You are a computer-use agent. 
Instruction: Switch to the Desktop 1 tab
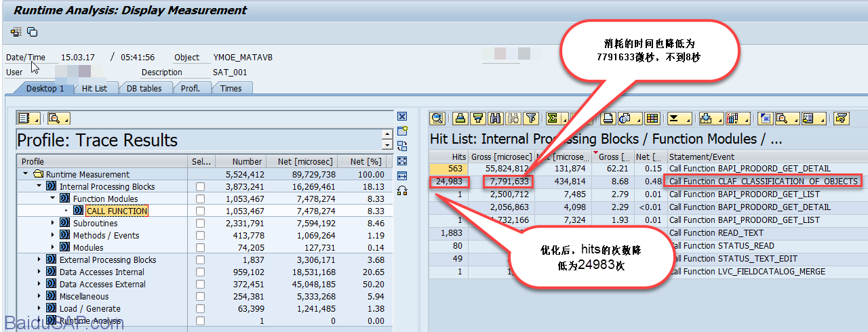(x=44, y=88)
